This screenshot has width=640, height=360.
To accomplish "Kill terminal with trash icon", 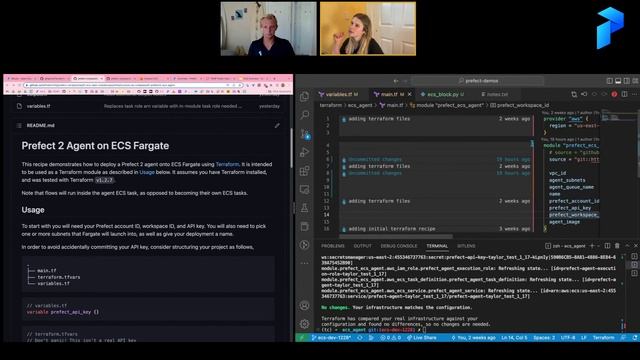I will [617, 246].
